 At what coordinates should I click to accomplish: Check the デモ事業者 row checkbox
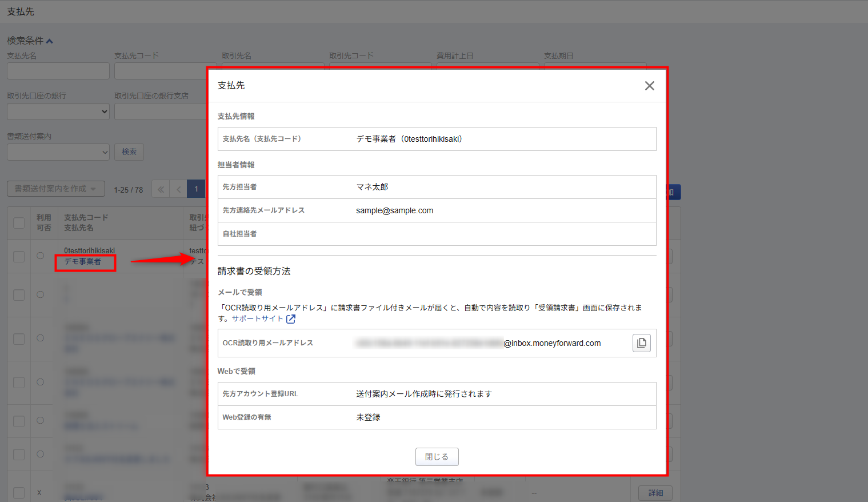click(x=19, y=257)
